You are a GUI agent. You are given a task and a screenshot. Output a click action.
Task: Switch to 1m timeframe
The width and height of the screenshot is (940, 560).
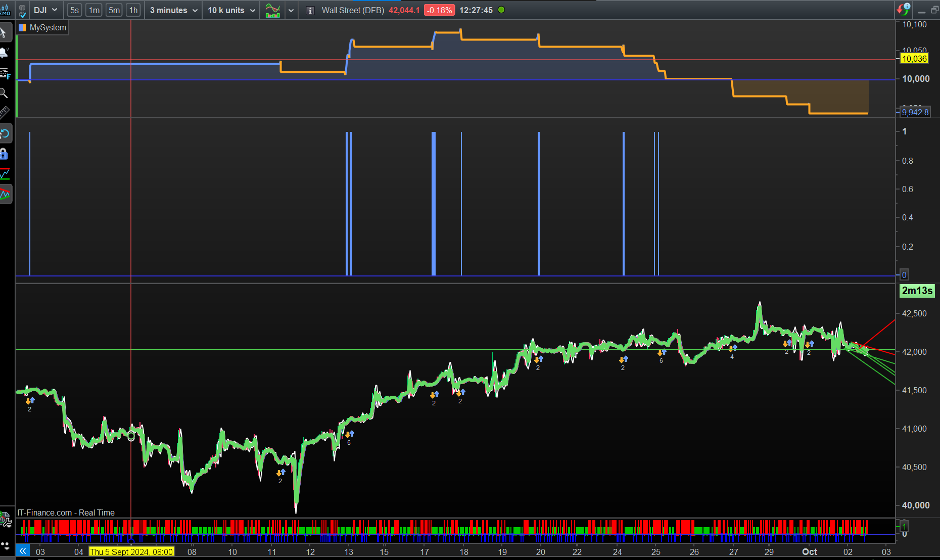coord(94,10)
